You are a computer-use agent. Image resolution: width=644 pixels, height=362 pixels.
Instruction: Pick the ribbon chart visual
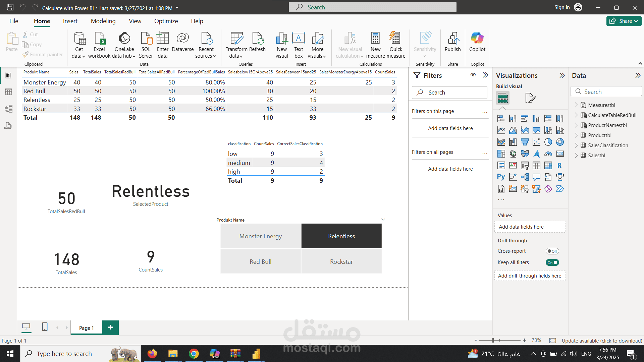(x=501, y=142)
